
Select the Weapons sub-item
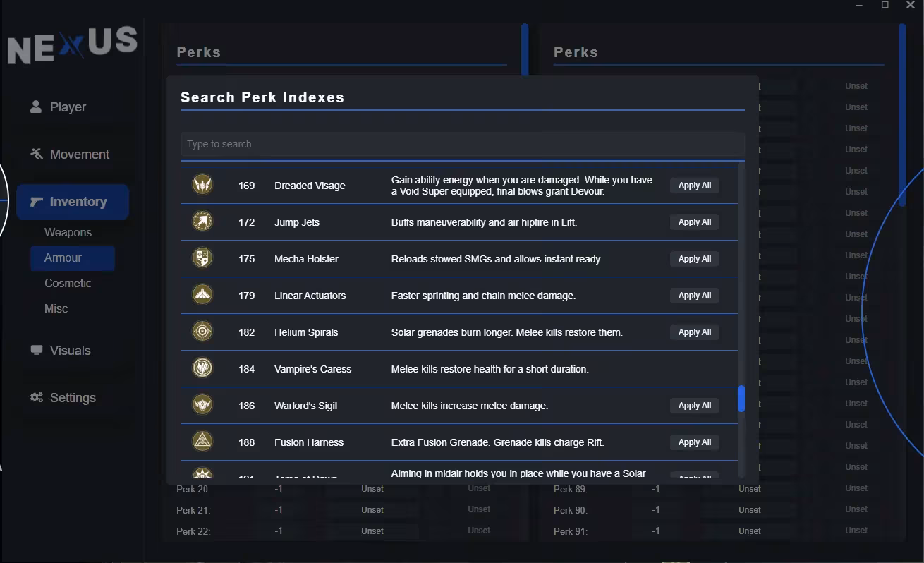(68, 232)
